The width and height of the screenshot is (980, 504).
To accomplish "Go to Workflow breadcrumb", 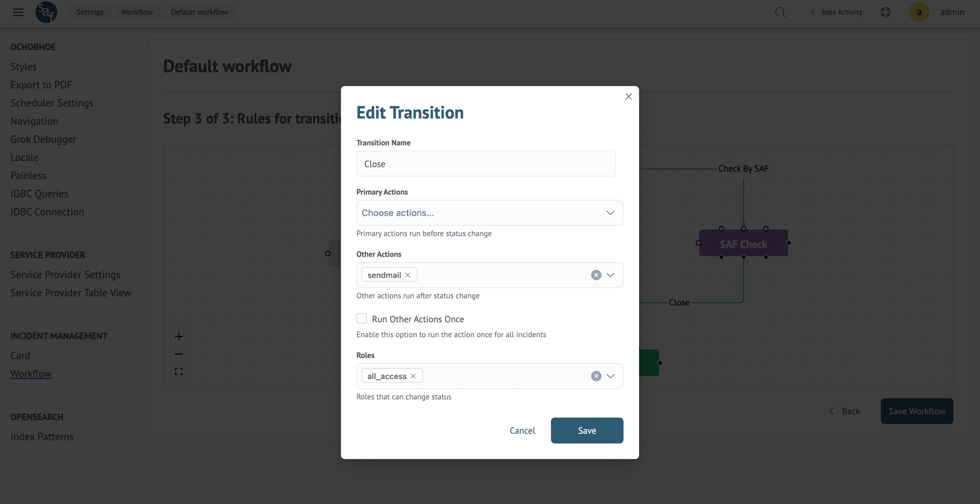I will (137, 12).
